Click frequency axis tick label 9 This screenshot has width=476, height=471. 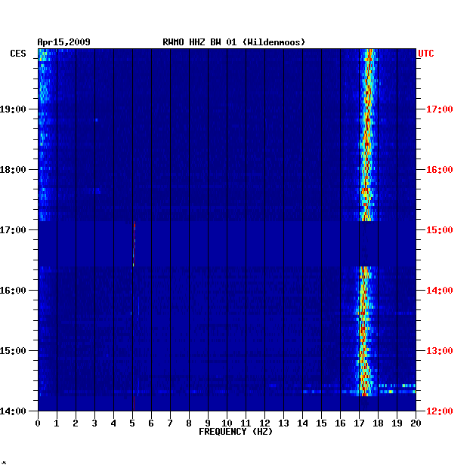coord(208,423)
